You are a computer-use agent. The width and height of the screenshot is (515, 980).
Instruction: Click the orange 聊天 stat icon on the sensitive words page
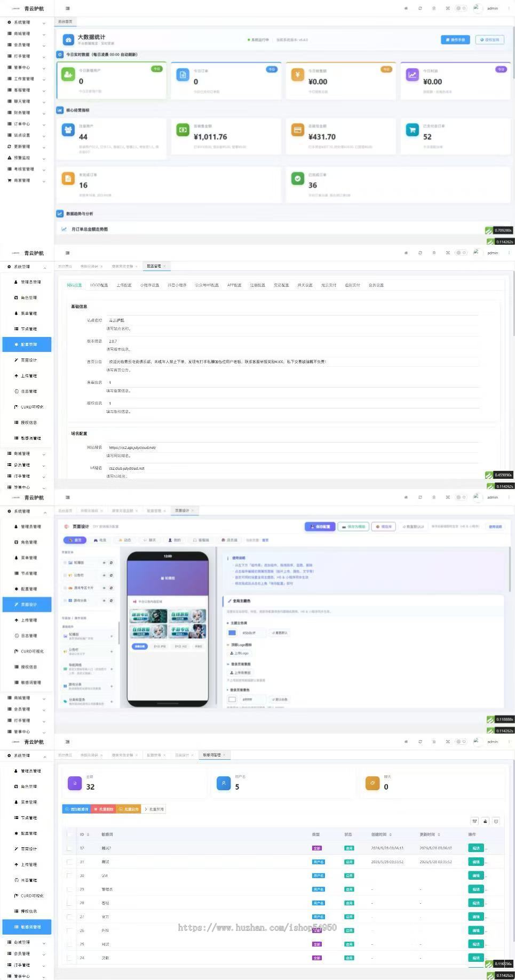tap(372, 783)
